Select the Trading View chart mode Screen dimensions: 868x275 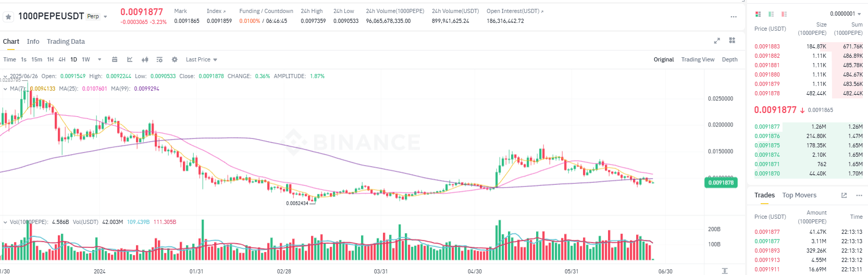tap(698, 59)
